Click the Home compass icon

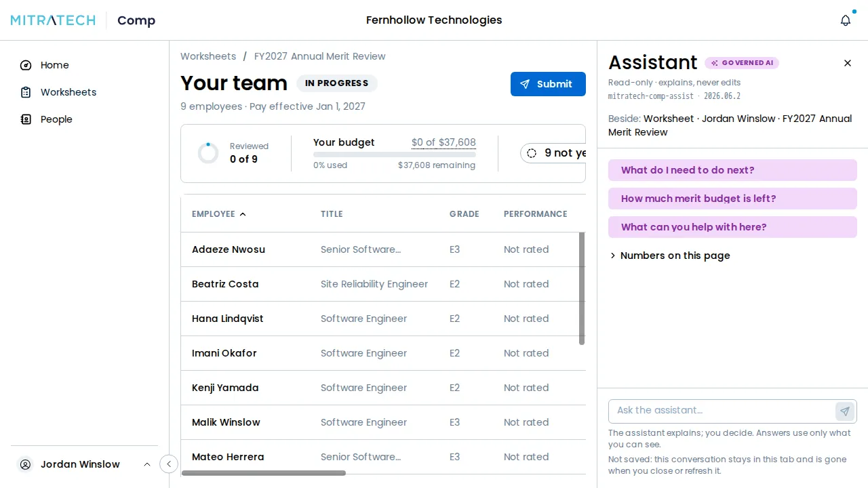(26, 65)
